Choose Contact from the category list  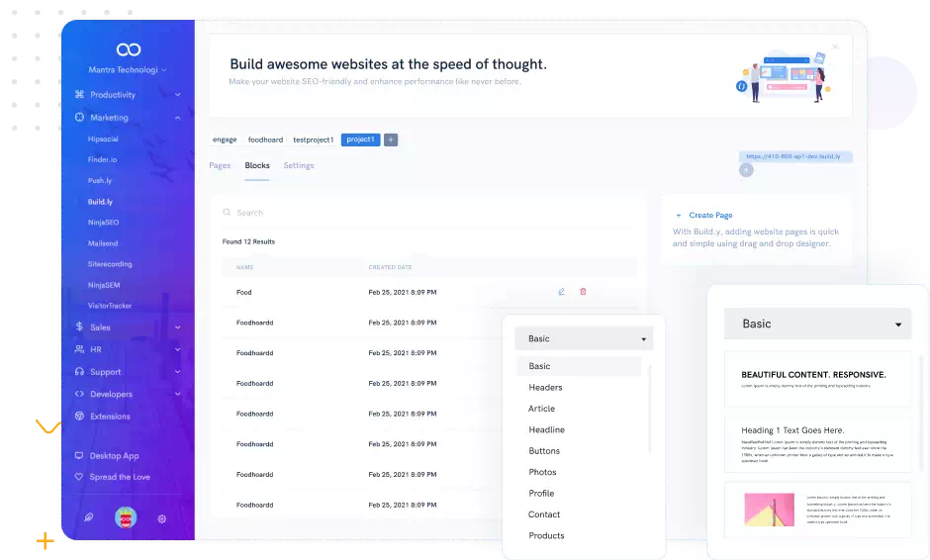click(x=544, y=514)
